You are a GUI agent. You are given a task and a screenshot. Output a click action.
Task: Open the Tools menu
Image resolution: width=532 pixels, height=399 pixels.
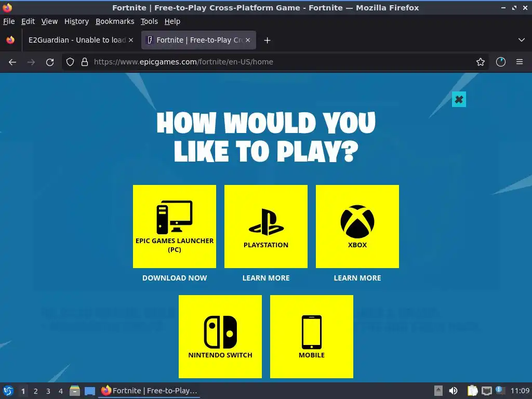pos(149,21)
